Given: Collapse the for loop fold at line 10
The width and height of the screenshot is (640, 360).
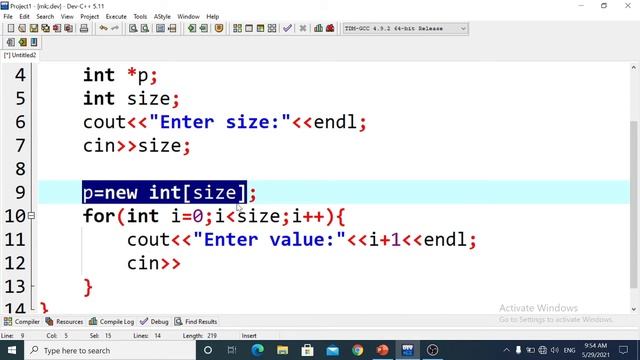Looking at the screenshot, I should [31, 216].
